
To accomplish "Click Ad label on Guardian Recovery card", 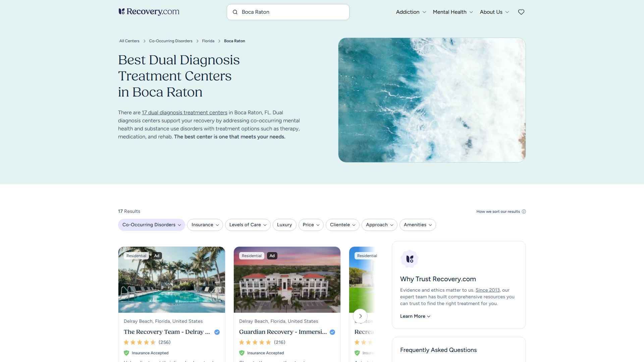I will coord(272,256).
